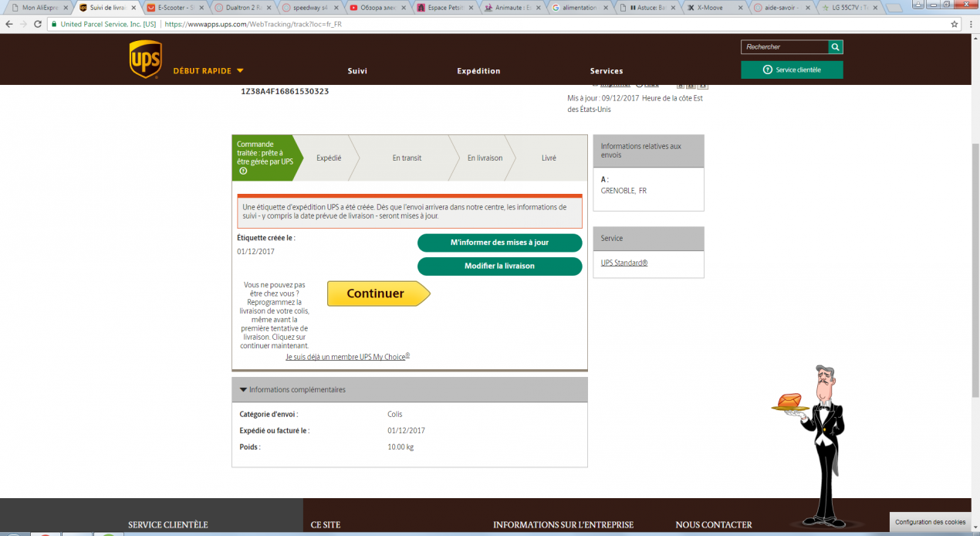Click the '10.00 kg' weight value

[400, 447]
